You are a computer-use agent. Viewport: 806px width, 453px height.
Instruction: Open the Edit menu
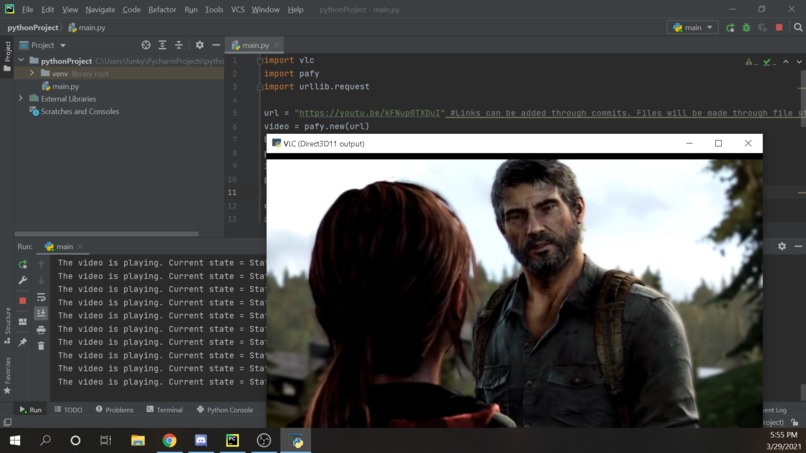47,10
